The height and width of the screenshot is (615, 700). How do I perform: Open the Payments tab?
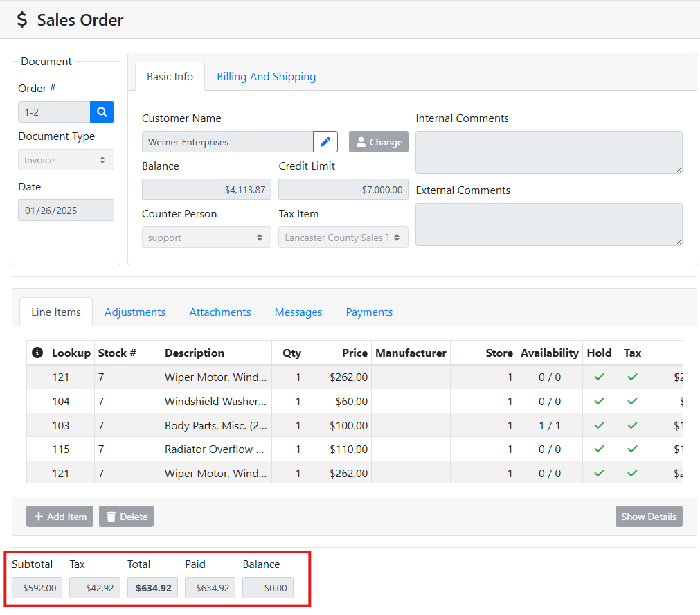click(369, 312)
